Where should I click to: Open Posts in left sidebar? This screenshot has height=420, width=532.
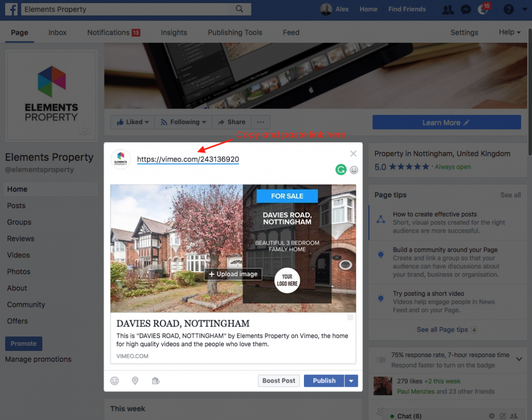pyautogui.click(x=16, y=206)
